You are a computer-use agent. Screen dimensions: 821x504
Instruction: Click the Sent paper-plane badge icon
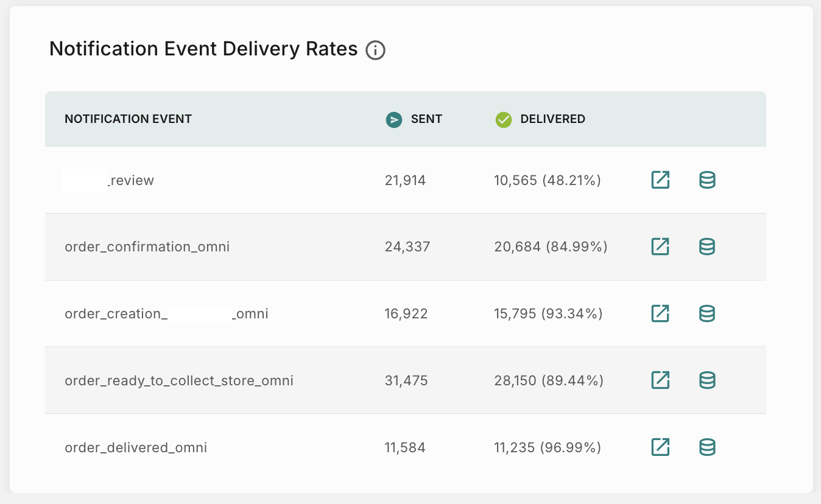click(394, 119)
